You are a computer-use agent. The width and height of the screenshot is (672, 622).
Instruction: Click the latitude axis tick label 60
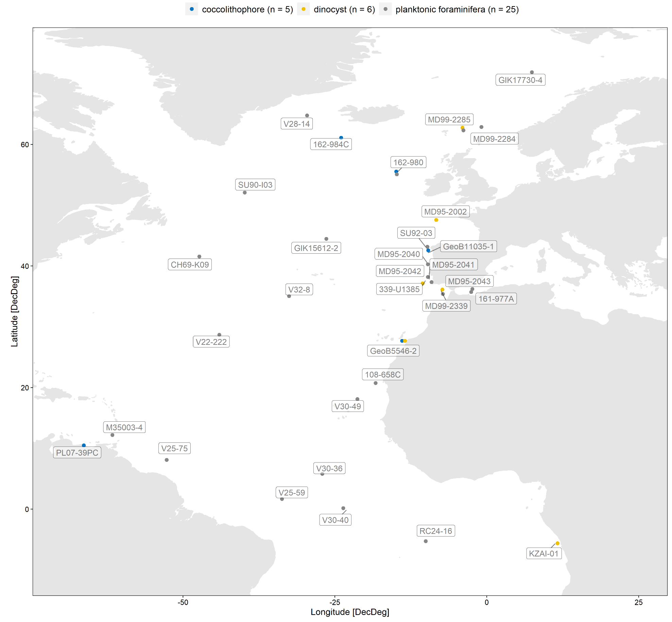coord(25,145)
